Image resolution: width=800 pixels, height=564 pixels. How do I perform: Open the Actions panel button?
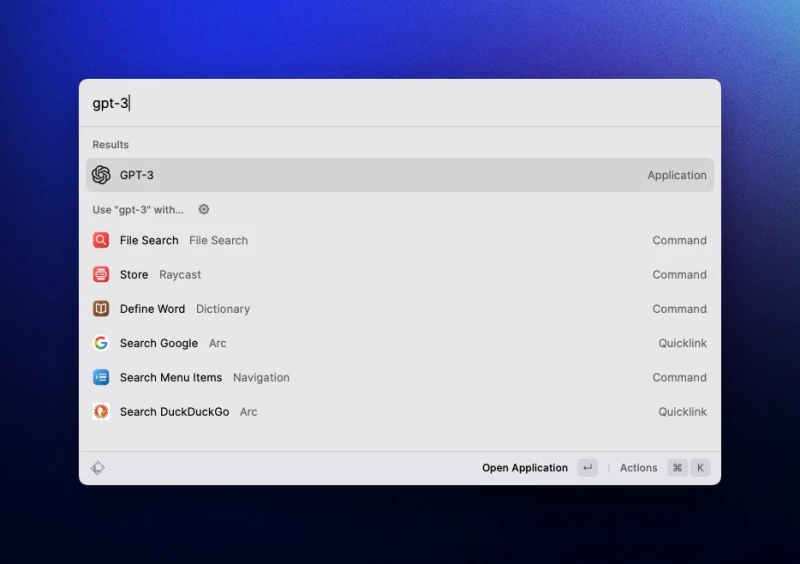(x=638, y=468)
